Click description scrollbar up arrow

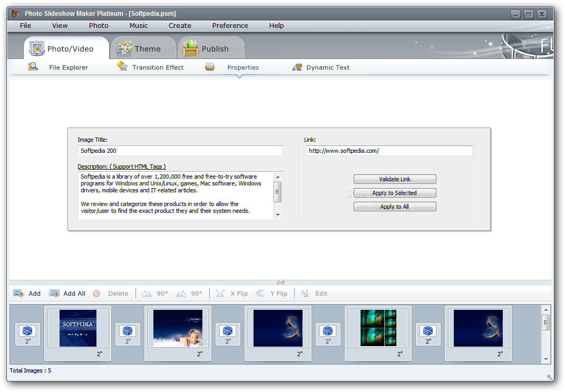pyautogui.click(x=277, y=177)
